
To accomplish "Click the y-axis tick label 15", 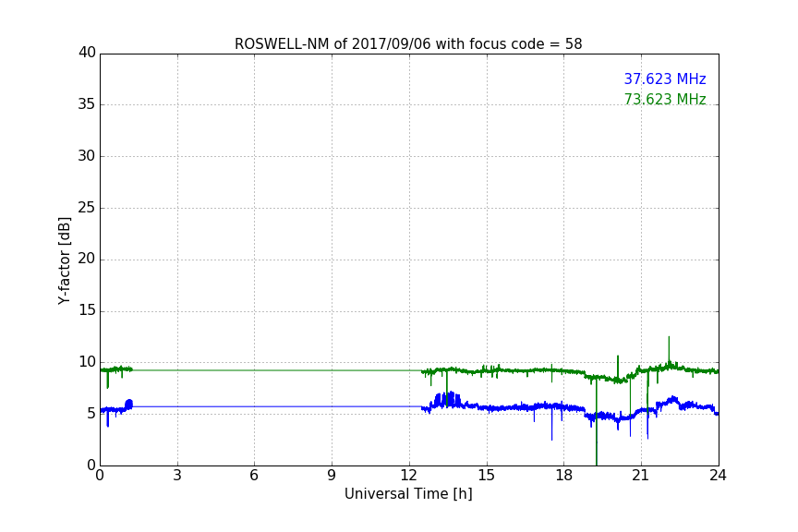I will pyautogui.click(x=87, y=310).
